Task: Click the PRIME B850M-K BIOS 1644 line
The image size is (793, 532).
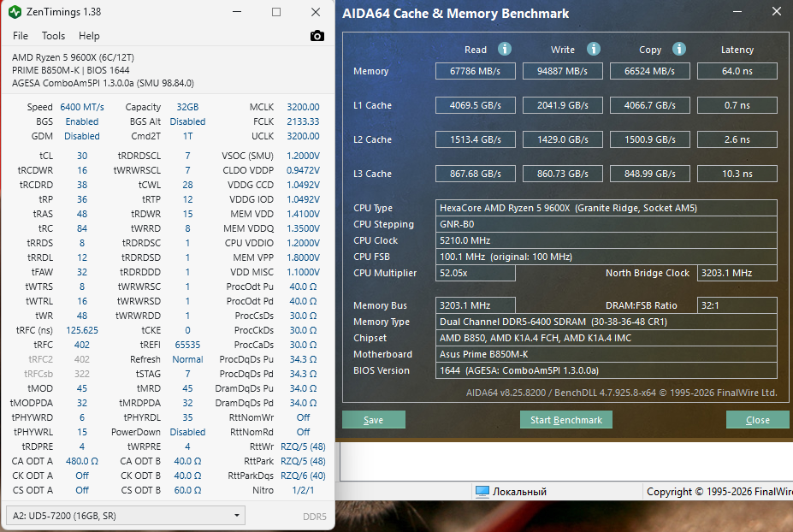Action: pos(71,70)
